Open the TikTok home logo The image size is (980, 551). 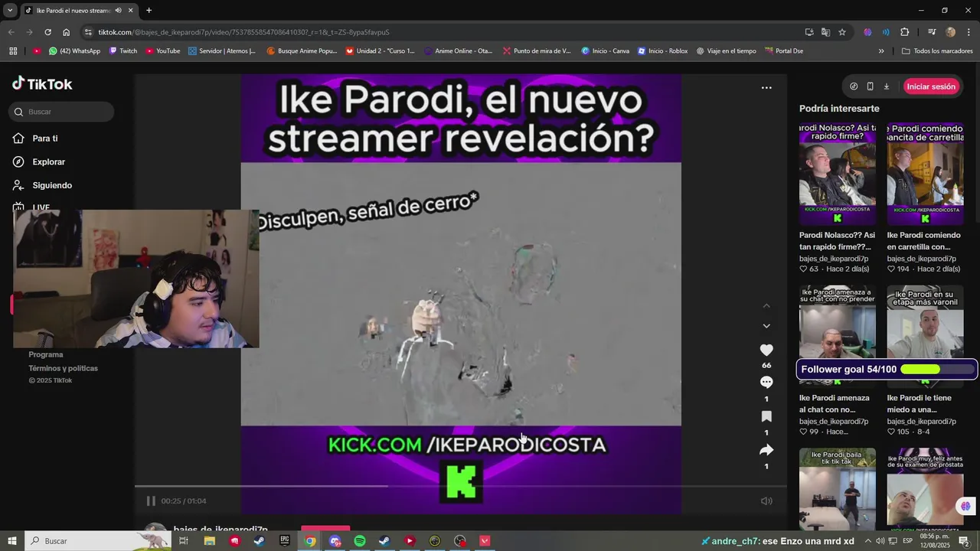[x=42, y=84]
